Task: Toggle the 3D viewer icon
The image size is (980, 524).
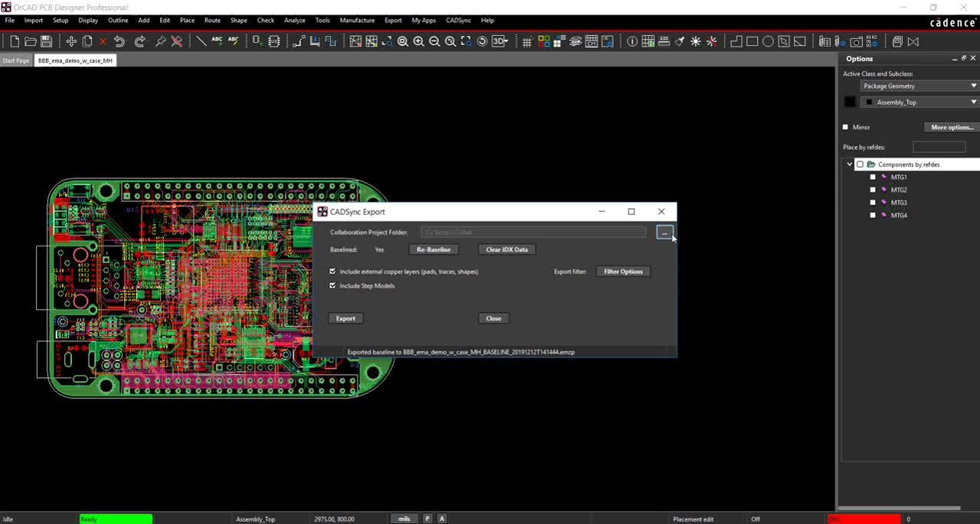Action: tap(500, 41)
